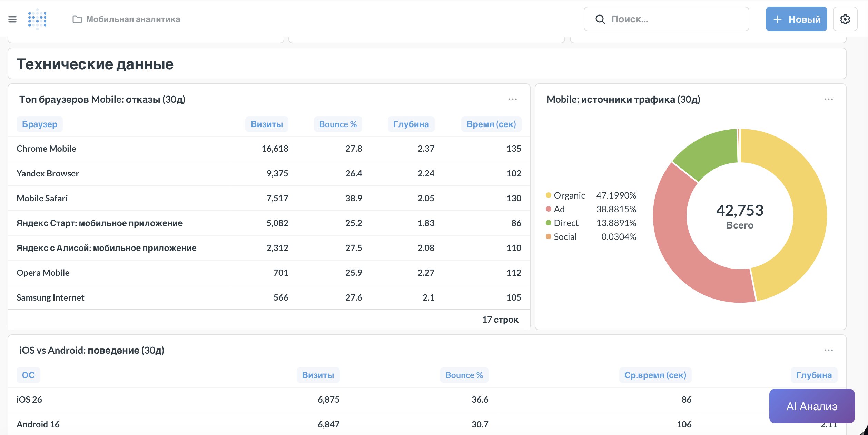
Task: Click the collection folder icon
Action: tap(77, 19)
